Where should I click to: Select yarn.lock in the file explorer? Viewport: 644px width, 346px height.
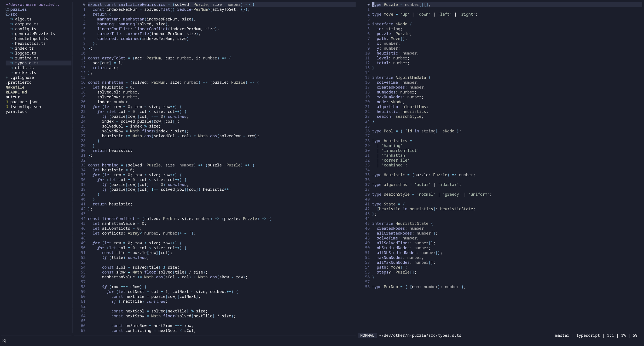16,111
